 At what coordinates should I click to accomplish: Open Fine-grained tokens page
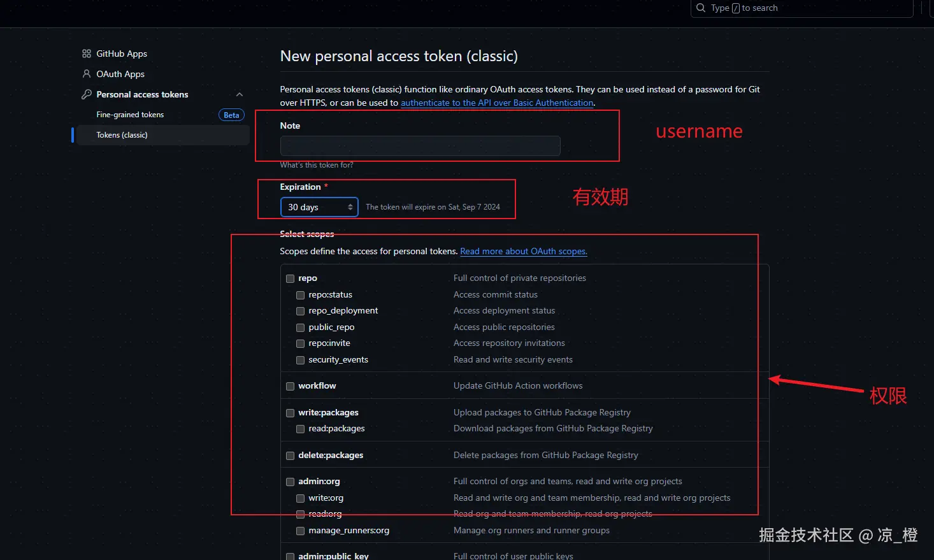tap(130, 115)
